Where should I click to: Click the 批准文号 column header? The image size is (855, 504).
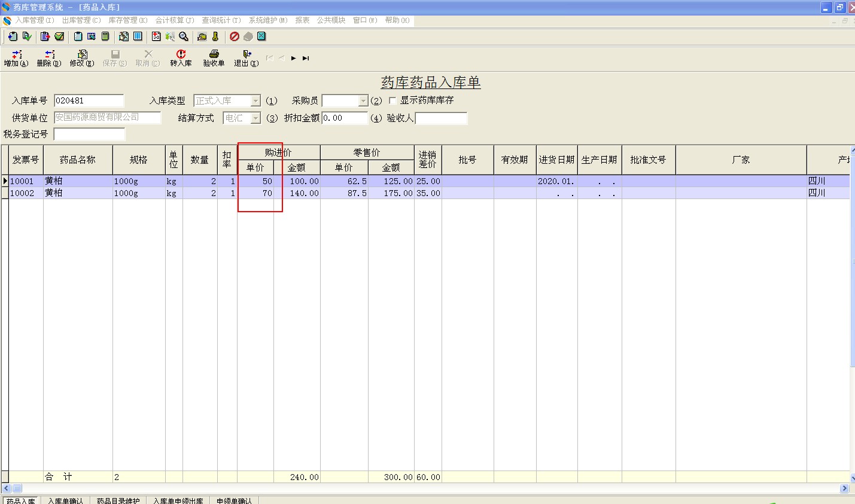[649, 160]
